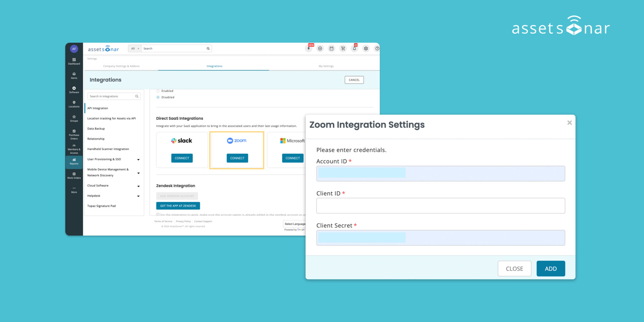Open Work Orders from the sidebar
The height and width of the screenshot is (322, 644).
point(74,175)
